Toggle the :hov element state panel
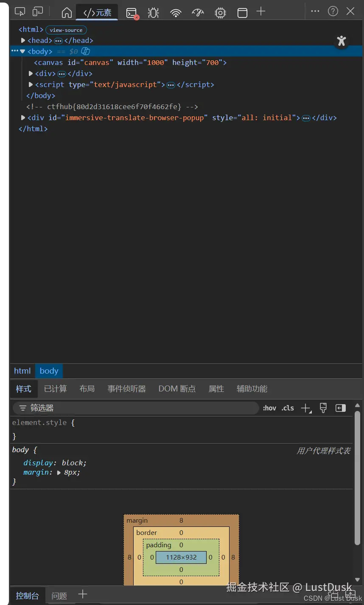The width and height of the screenshot is (364, 605). 269,408
